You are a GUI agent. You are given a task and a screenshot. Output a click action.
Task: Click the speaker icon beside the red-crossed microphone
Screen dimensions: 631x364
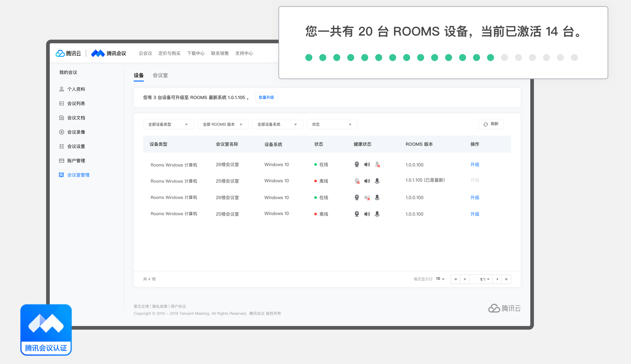coord(367,165)
